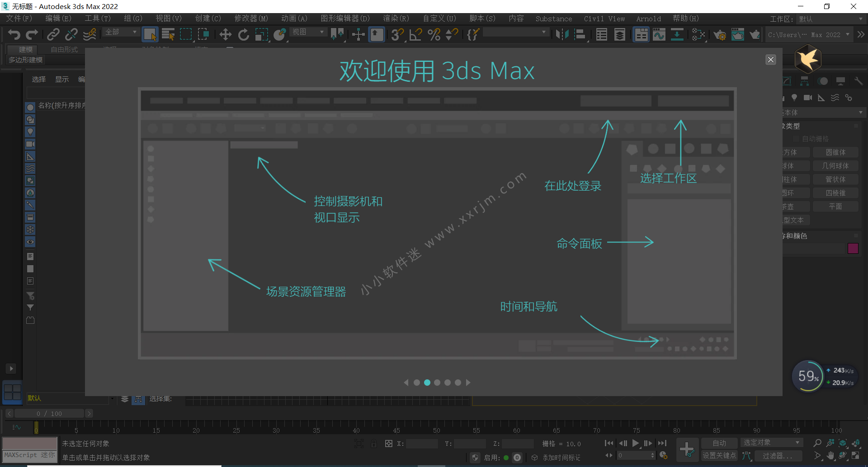This screenshot has height=467, width=868.
Task: Activate the Select Object tool
Action: (x=150, y=34)
